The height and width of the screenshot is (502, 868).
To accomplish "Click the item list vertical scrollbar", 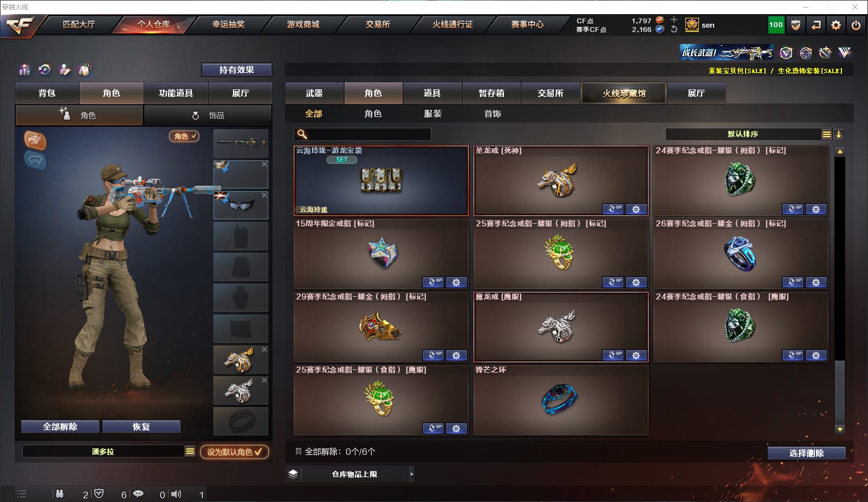I will [840, 290].
